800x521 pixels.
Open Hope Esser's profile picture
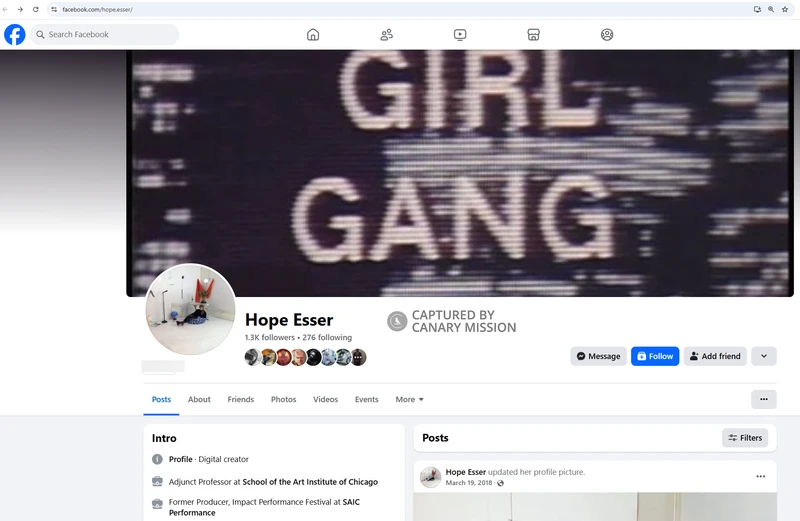coord(190,309)
